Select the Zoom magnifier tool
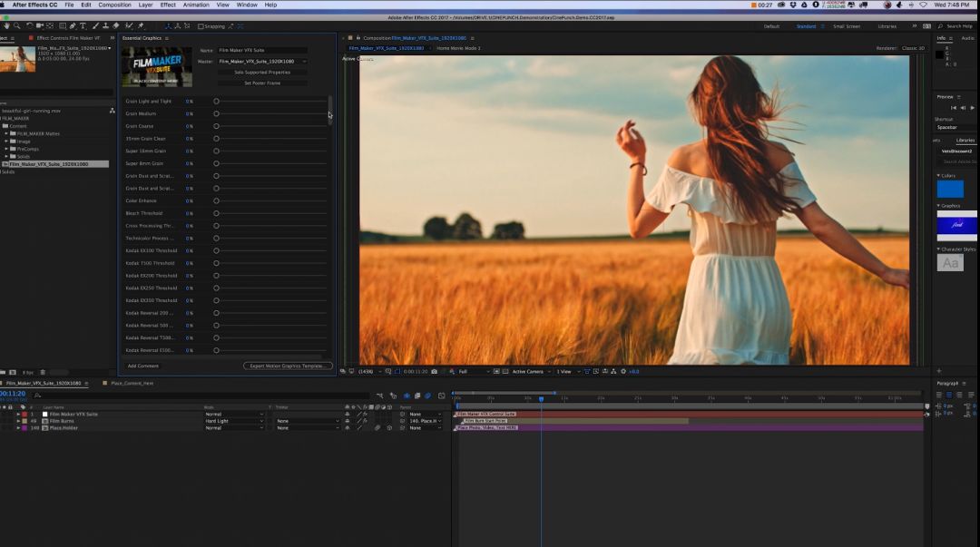The image size is (980, 547). click(x=17, y=26)
